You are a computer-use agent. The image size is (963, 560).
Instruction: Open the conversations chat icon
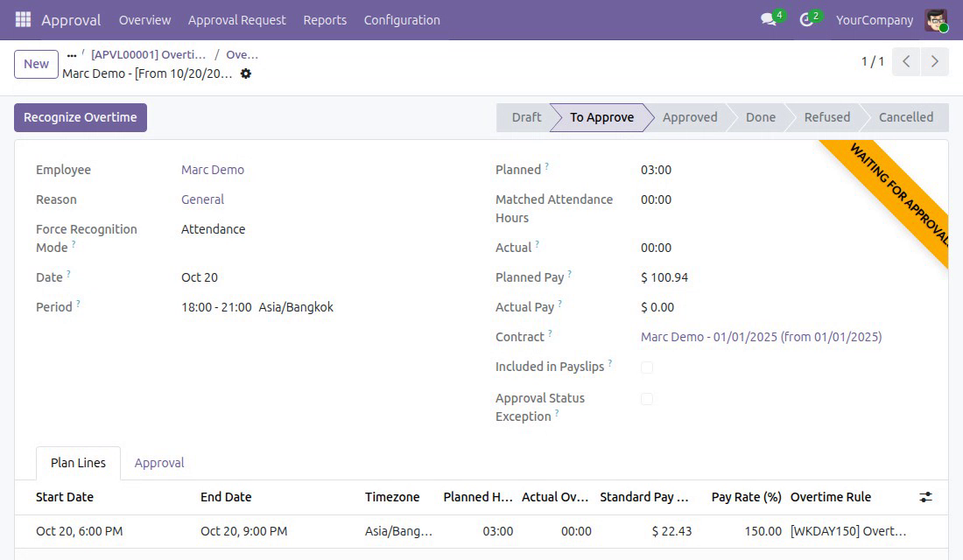769,19
